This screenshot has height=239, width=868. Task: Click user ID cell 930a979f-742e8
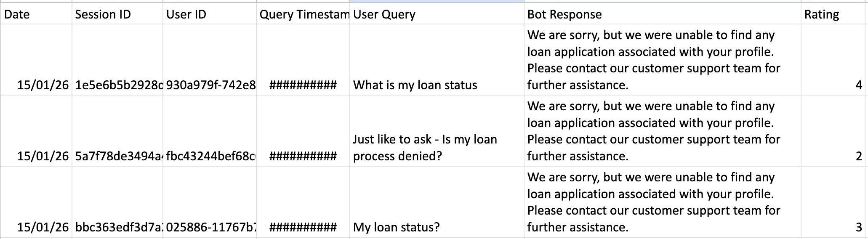[x=210, y=60]
